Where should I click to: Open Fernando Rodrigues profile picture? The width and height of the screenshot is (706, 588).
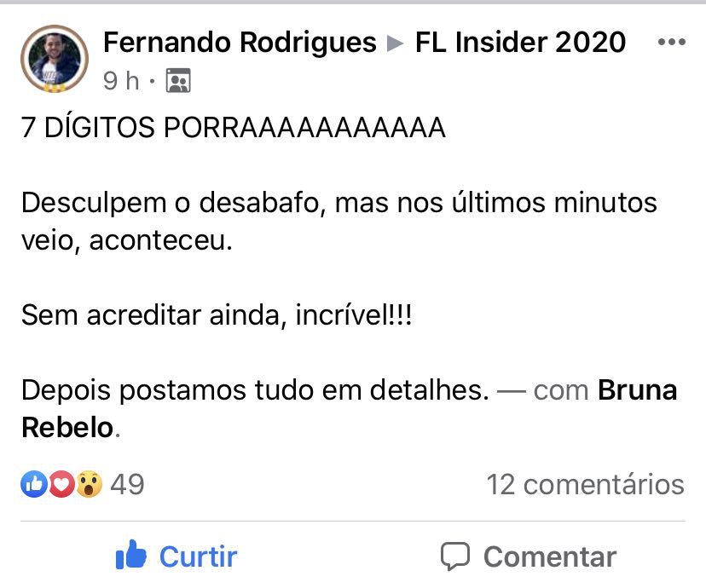tap(55, 59)
